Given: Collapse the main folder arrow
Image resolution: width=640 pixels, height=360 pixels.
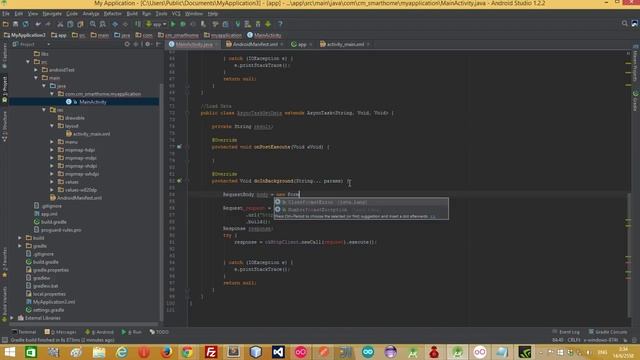Looking at the screenshot, I should (36, 78).
